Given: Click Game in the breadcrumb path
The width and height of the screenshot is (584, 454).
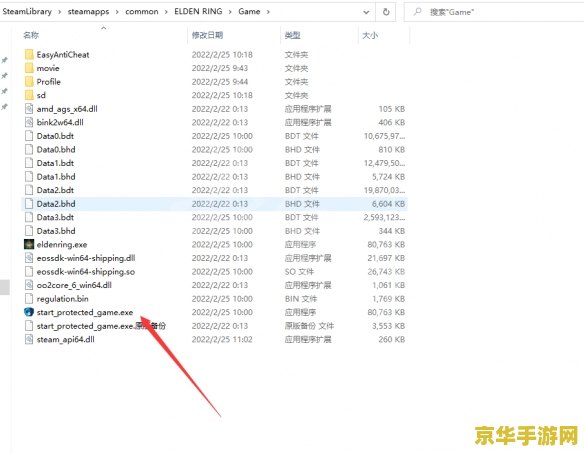Looking at the screenshot, I should pos(249,12).
